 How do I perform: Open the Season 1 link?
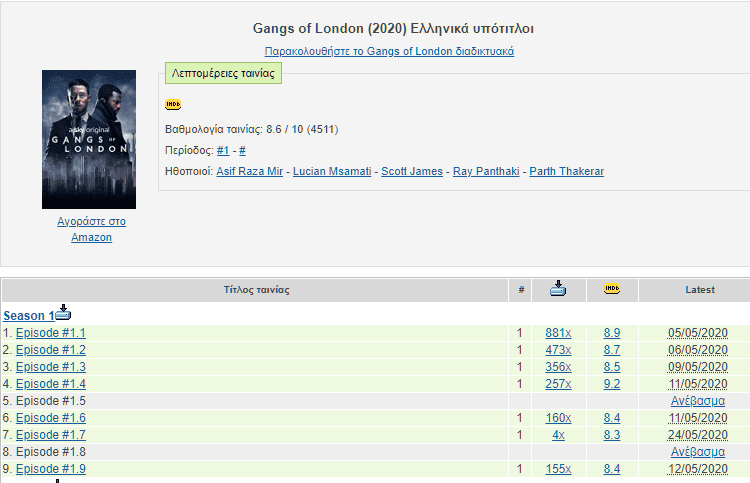click(x=29, y=316)
